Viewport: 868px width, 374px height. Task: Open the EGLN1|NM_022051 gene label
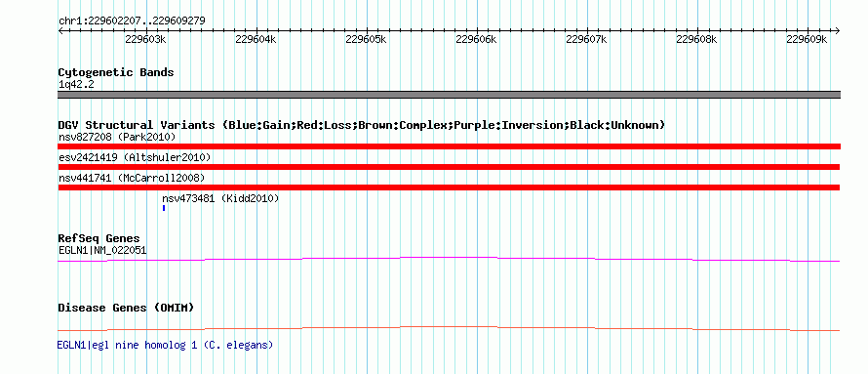pos(102,250)
